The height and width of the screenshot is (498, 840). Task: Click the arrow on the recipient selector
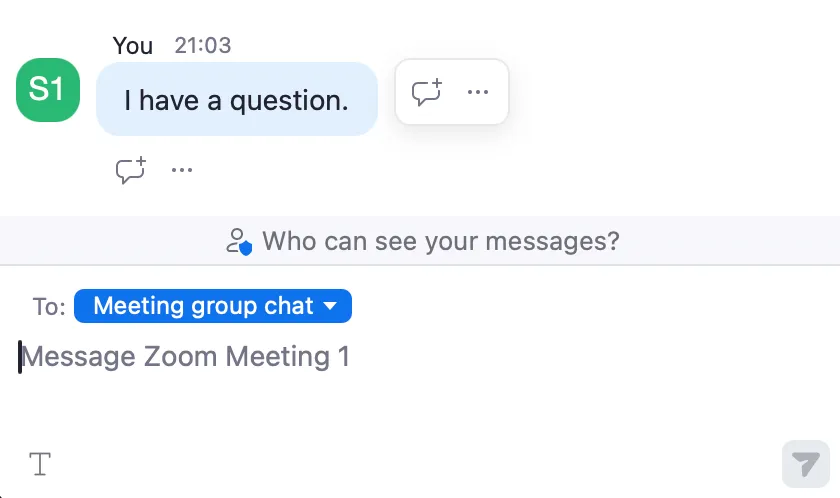point(331,306)
